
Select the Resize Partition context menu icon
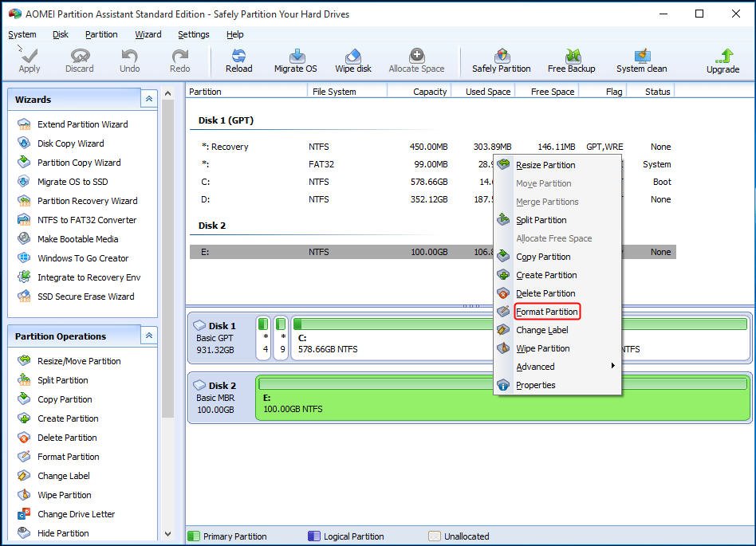point(502,164)
